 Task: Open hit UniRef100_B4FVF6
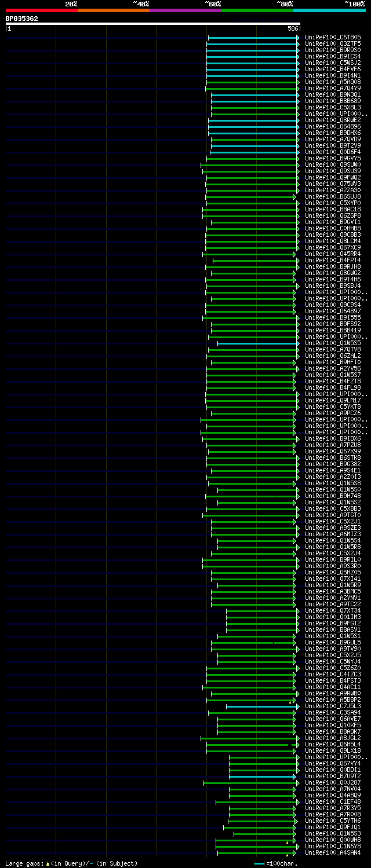point(333,69)
